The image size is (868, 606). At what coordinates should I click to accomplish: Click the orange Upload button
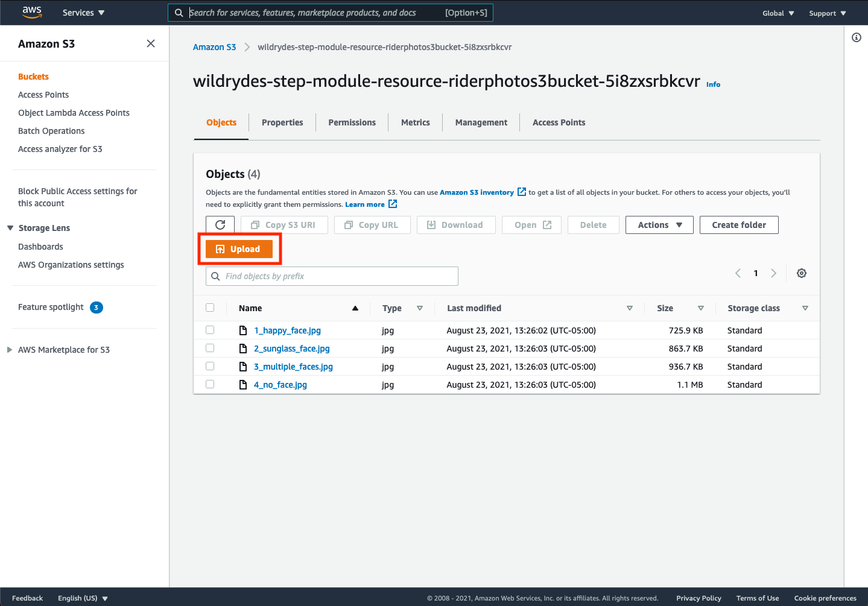pos(239,249)
